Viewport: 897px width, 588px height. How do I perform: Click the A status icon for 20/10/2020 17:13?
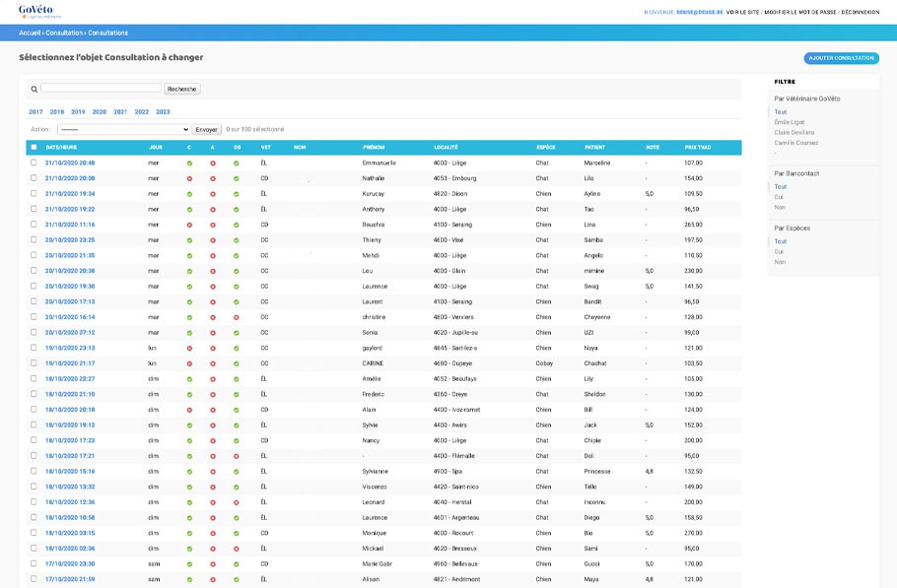213,302
